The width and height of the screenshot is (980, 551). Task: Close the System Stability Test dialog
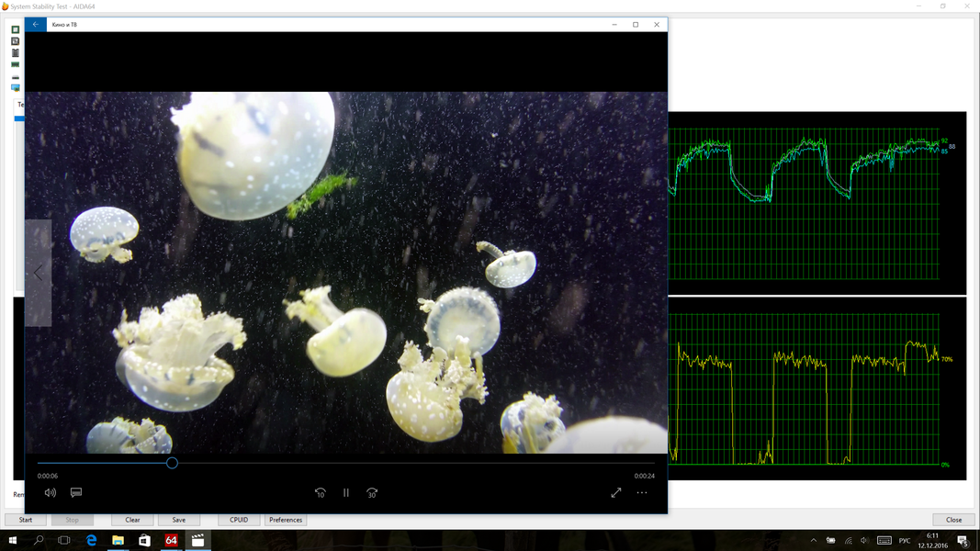point(953,520)
